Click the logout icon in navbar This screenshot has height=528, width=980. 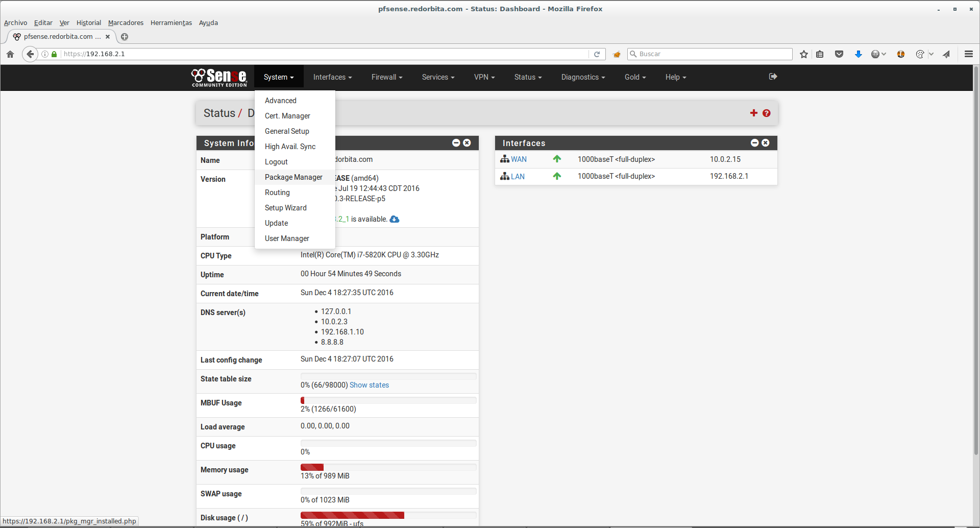773,77
